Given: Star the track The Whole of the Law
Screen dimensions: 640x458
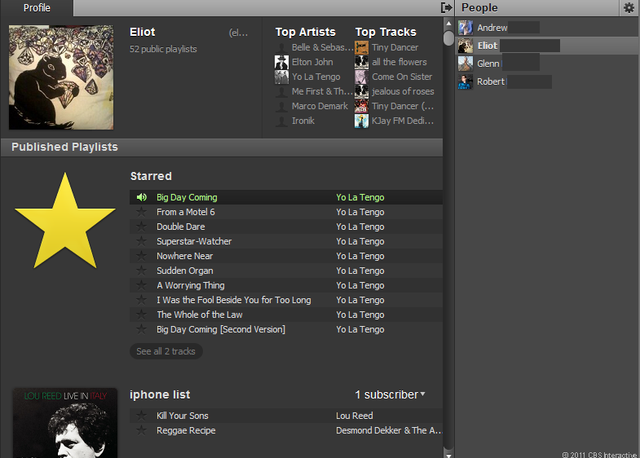Looking at the screenshot, I should coord(142,315).
